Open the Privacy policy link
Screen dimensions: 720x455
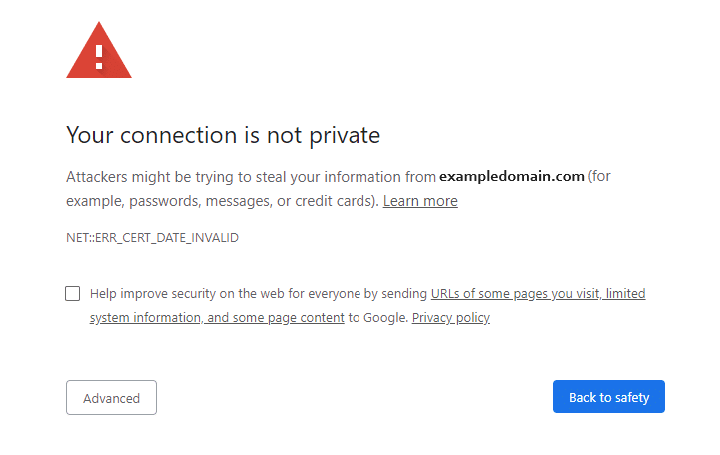coord(450,318)
